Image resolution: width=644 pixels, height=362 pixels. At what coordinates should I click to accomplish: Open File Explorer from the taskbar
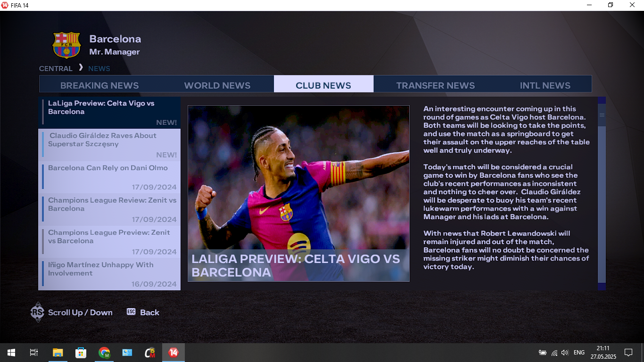(58, 353)
